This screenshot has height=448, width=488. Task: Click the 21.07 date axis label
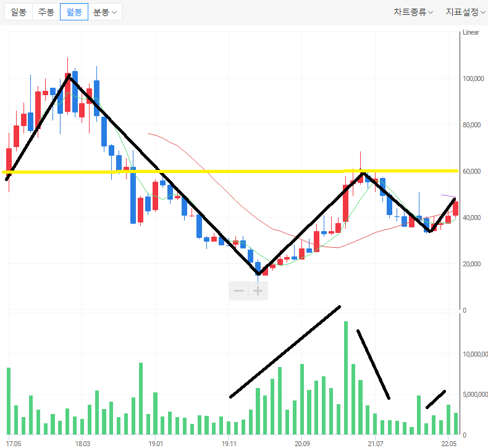pyautogui.click(x=376, y=443)
